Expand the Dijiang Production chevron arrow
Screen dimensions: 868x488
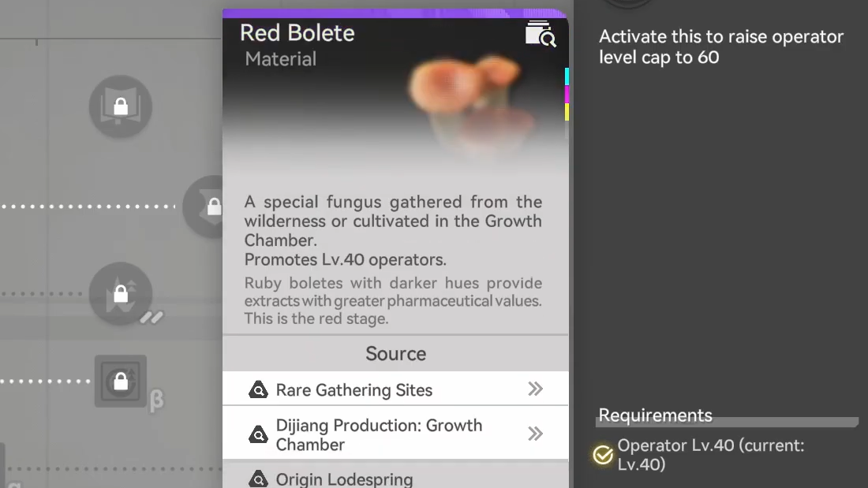[x=536, y=434]
